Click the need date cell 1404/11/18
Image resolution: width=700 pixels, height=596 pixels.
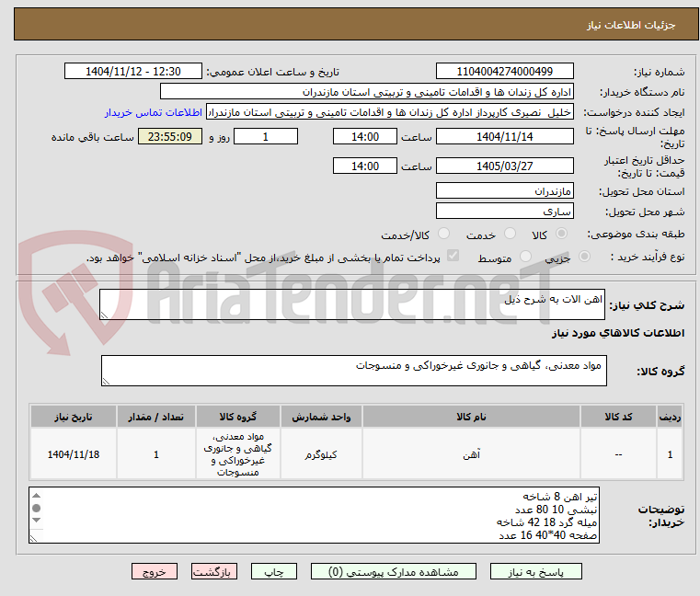(x=74, y=454)
